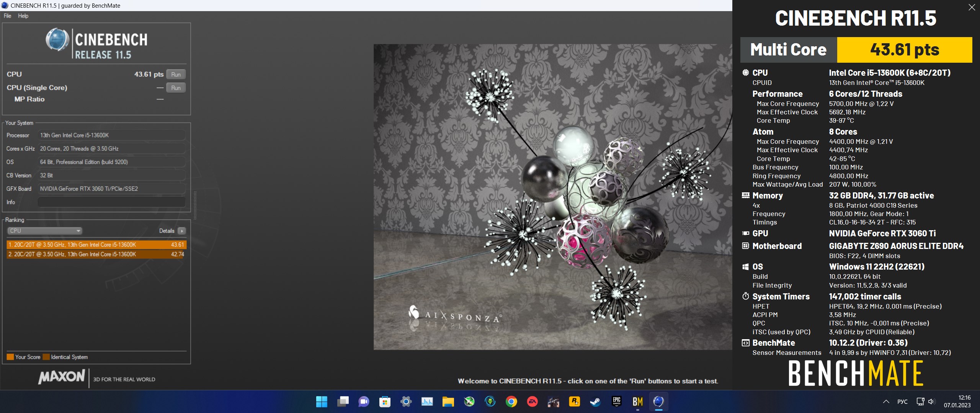Viewport: 980px width, 413px height.
Task: Click the 43.61 pts yellow score badge
Action: click(905, 50)
